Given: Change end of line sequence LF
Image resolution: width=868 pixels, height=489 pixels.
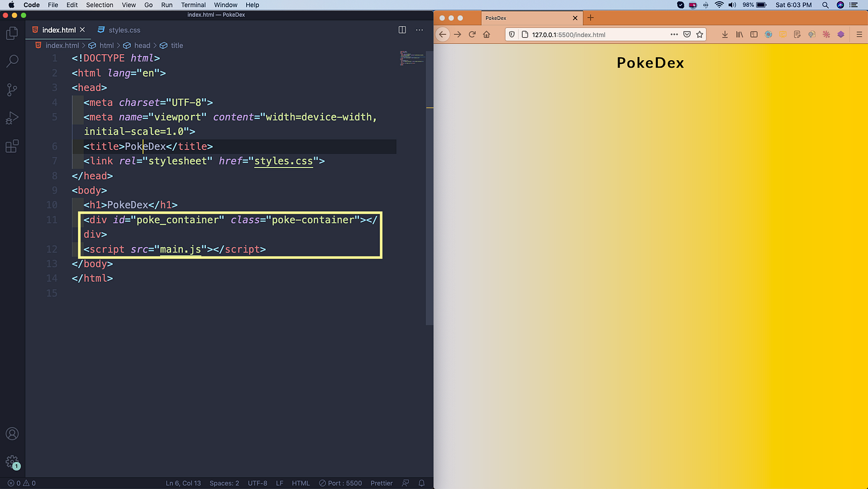Looking at the screenshot, I should tap(280, 483).
